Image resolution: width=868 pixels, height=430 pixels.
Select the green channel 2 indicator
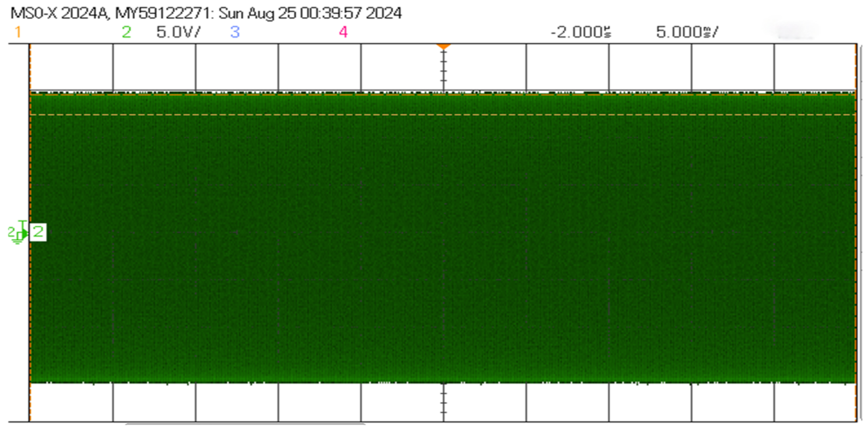click(126, 32)
